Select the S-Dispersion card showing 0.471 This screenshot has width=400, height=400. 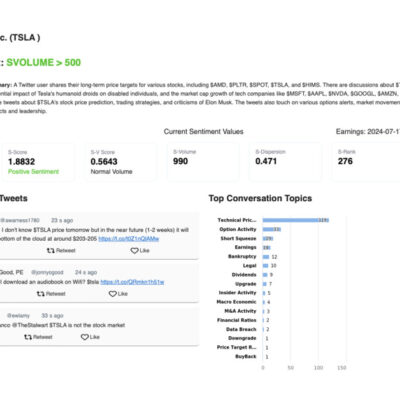(x=285, y=162)
